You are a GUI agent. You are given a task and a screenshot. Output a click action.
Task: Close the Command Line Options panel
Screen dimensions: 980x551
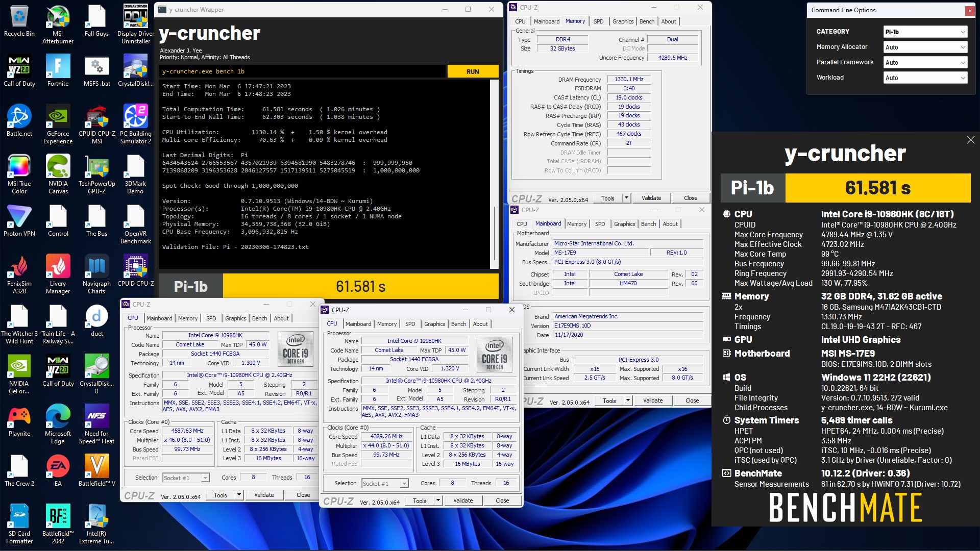pos(969,10)
